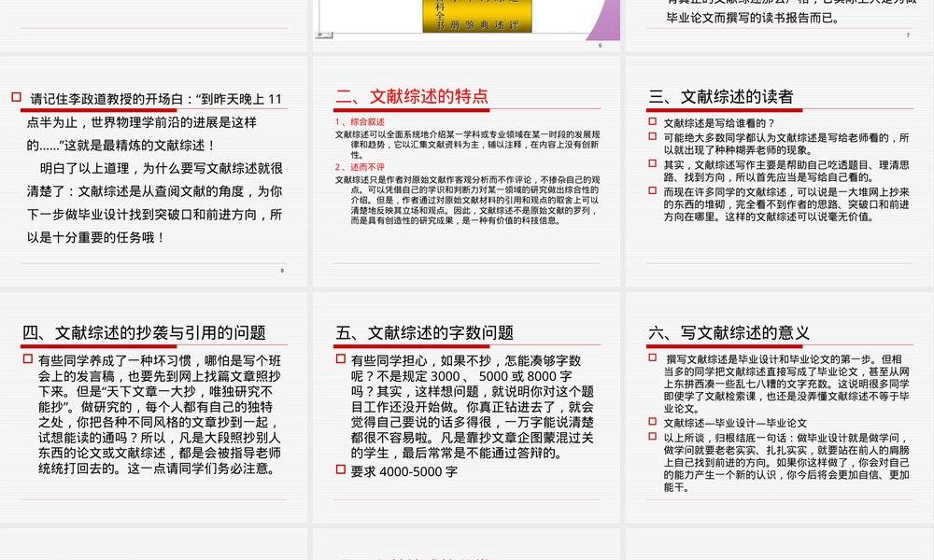The image size is (934, 560).
Task: Click the red square bullet before '要求 4000-5000 字'
Action: (340, 469)
